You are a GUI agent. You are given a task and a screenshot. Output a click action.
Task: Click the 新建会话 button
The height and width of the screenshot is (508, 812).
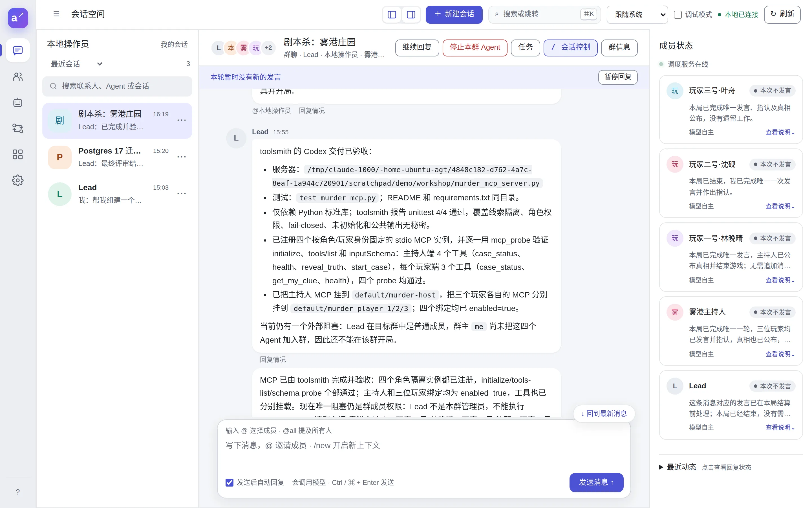click(x=454, y=14)
